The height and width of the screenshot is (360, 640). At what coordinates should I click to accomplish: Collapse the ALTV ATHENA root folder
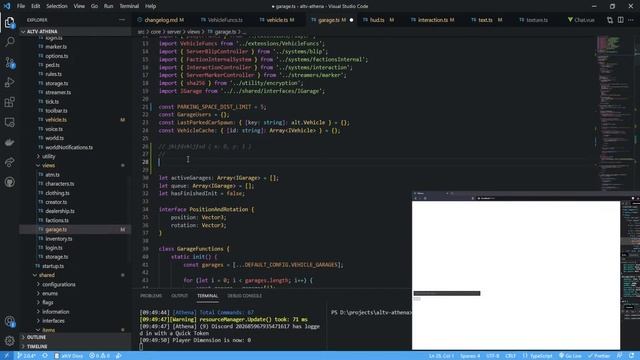(x=76, y=31)
